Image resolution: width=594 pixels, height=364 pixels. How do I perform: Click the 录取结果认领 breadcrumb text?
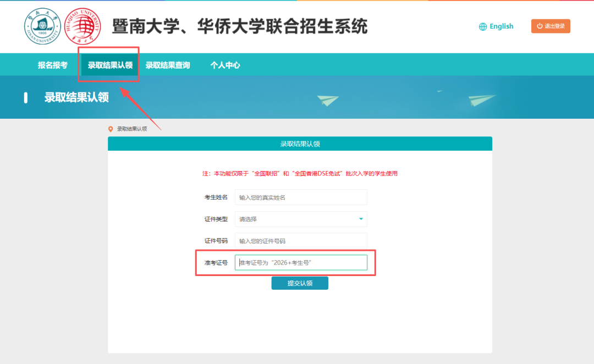(132, 129)
